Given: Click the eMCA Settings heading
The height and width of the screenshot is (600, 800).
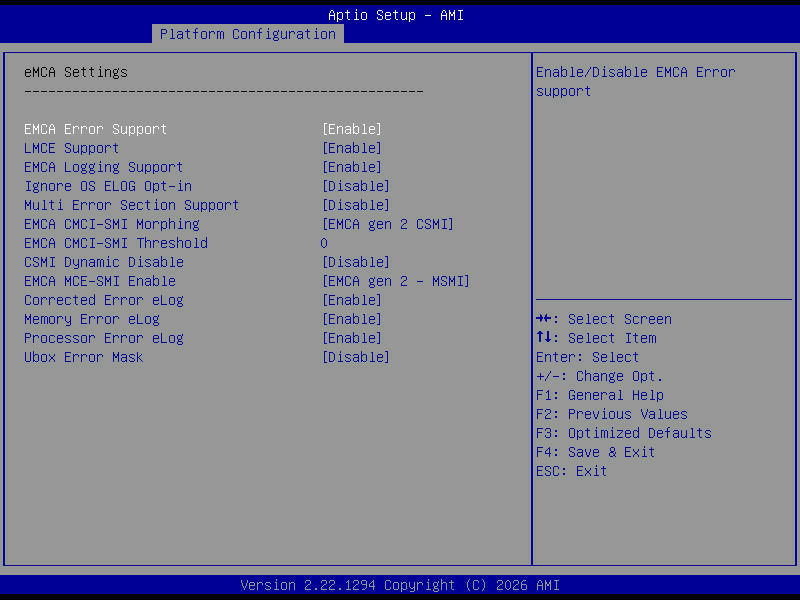Looking at the screenshot, I should [x=76, y=72].
